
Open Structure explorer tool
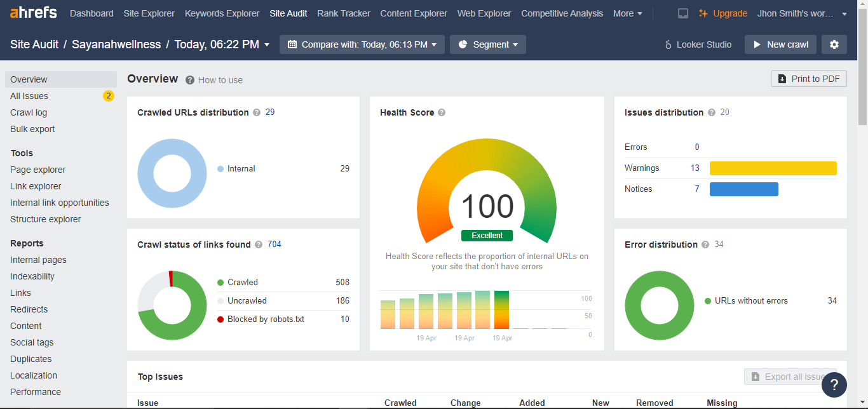tap(46, 219)
